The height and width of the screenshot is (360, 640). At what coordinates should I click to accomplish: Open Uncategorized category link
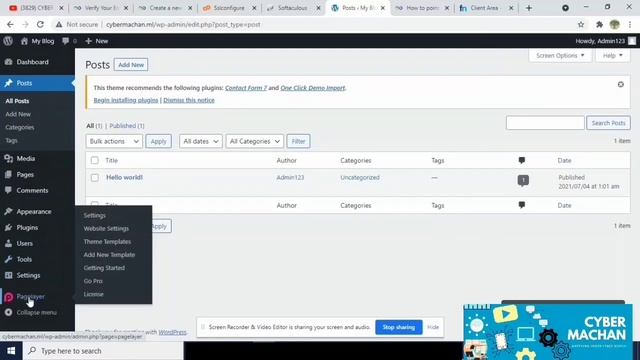(360, 178)
